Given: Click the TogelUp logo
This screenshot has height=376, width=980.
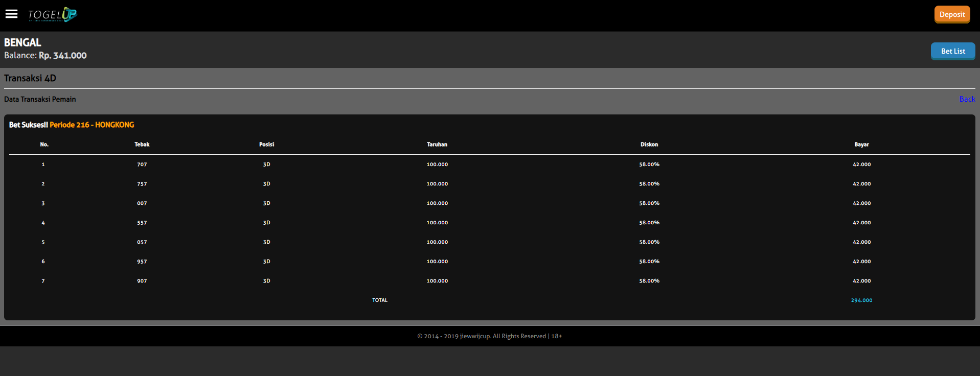Looking at the screenshot, I should (x=52, y=15).
